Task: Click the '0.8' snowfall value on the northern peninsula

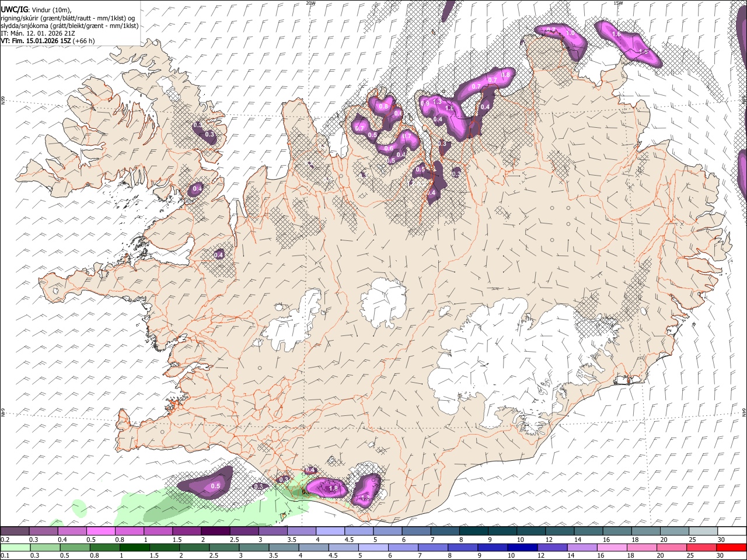Action: [383, 106]
